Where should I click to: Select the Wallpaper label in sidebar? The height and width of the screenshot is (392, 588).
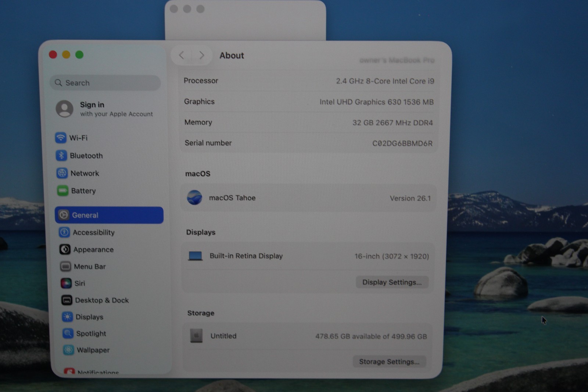[93, 350]
